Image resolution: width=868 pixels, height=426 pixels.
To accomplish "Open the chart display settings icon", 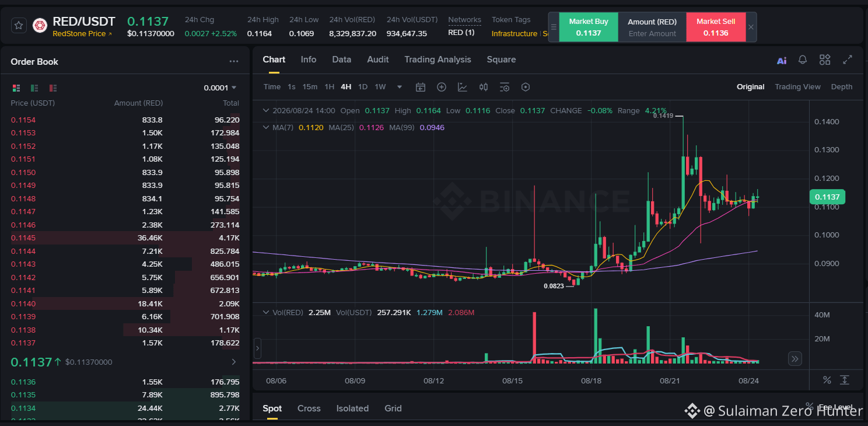I will (x=505, y=87).
